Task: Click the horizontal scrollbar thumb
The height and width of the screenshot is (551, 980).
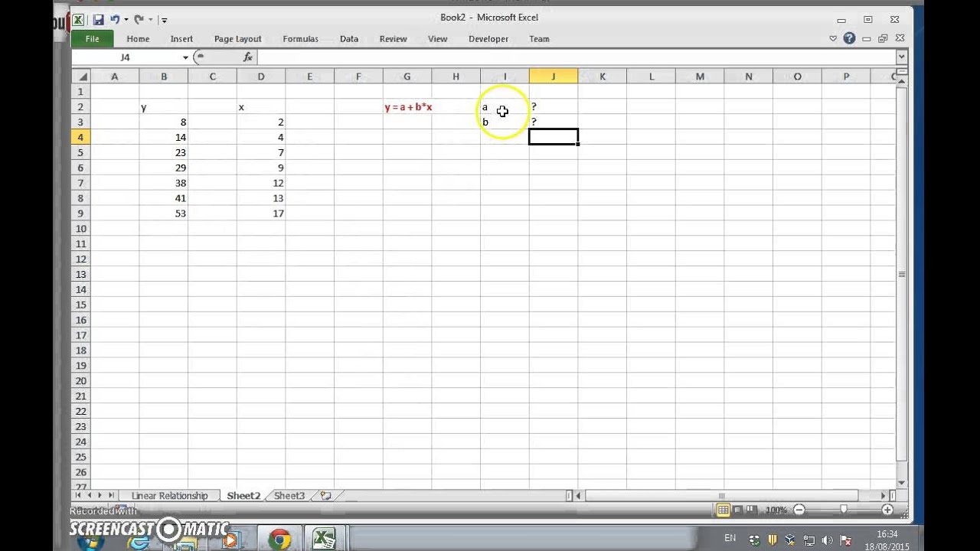Action: coord(721,496)
